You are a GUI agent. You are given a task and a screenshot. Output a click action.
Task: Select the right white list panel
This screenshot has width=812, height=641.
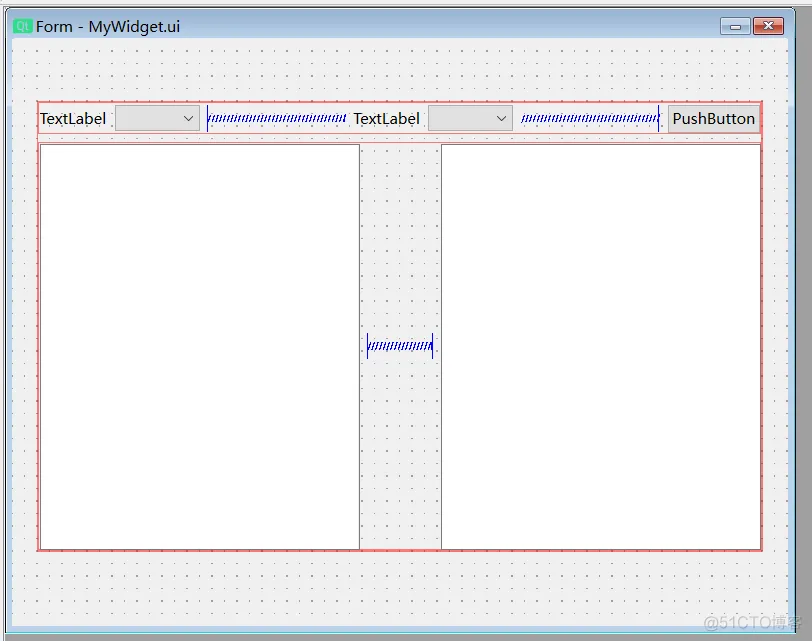tap(600, 346)
